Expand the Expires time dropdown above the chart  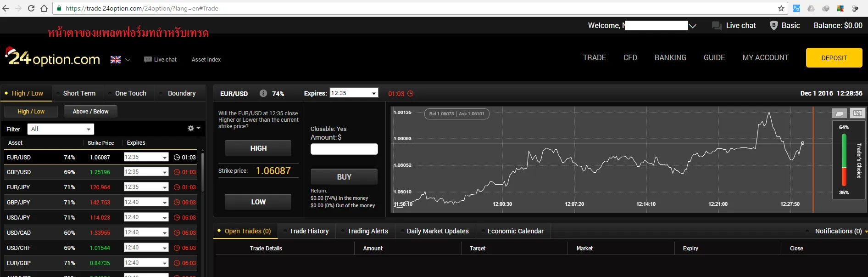(354, 93)
